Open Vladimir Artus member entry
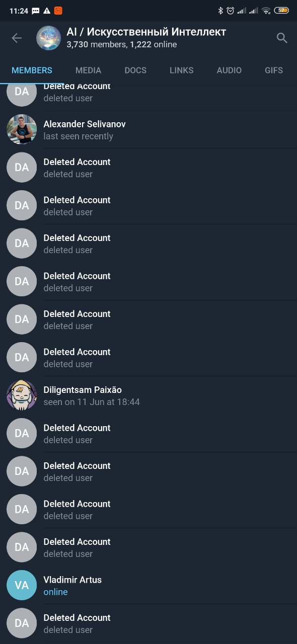297x644 pixels. click(x=148, y=585)
